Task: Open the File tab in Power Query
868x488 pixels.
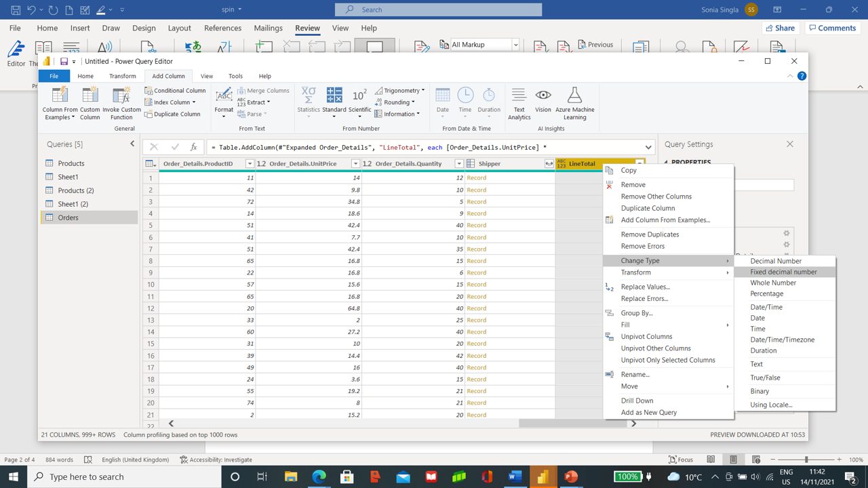Action: pos(54,76)
